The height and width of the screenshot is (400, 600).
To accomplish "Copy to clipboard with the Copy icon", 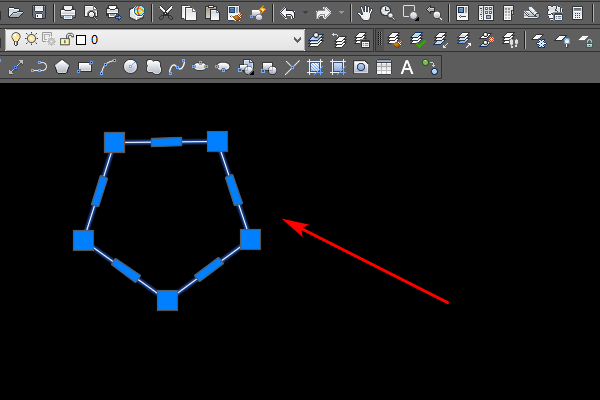I will (189, 13).
